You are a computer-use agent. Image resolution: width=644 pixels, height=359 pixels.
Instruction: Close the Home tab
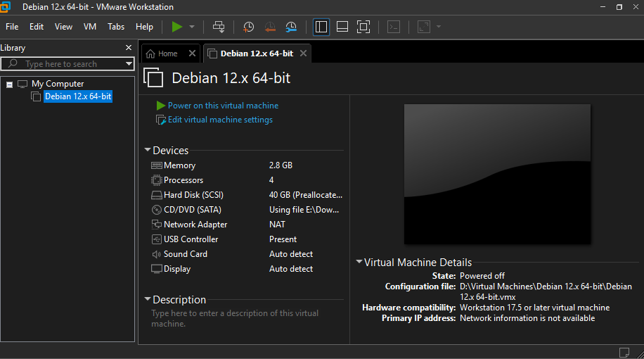(x=192, y=53)
